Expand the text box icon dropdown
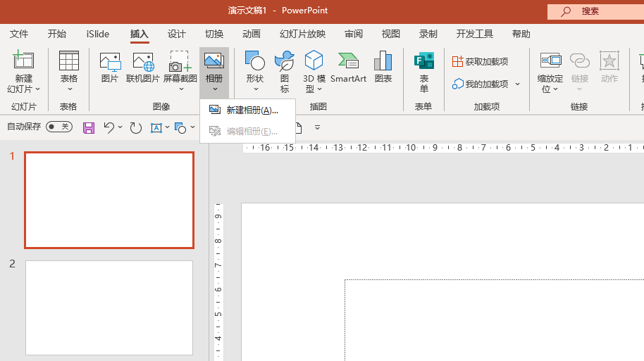This screenshot has width=644, height=361. click(x=167, y=127)
